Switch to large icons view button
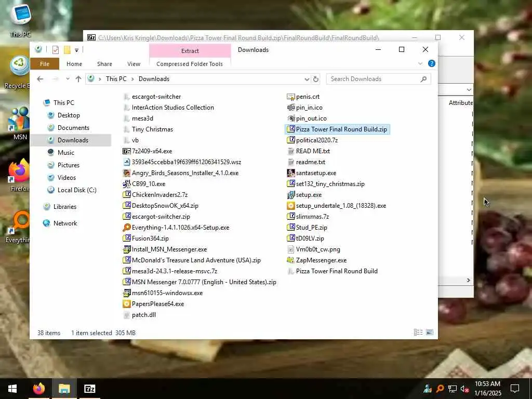 430,332
